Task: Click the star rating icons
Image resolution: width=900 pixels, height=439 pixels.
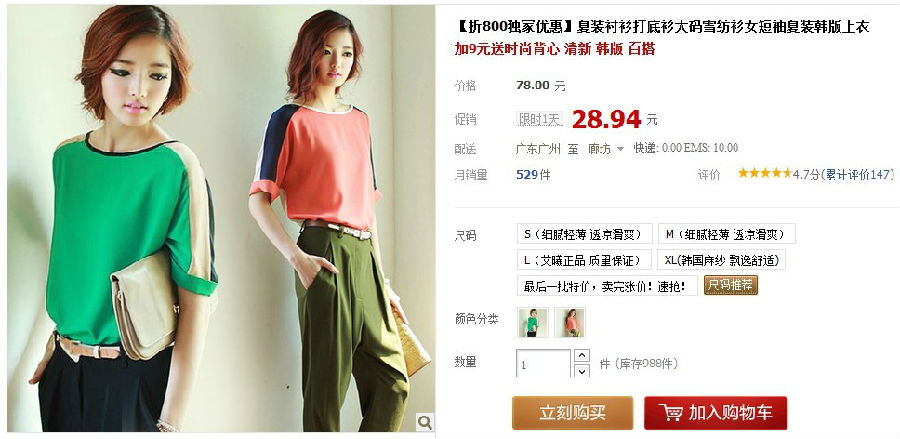Action: point(765,173)
